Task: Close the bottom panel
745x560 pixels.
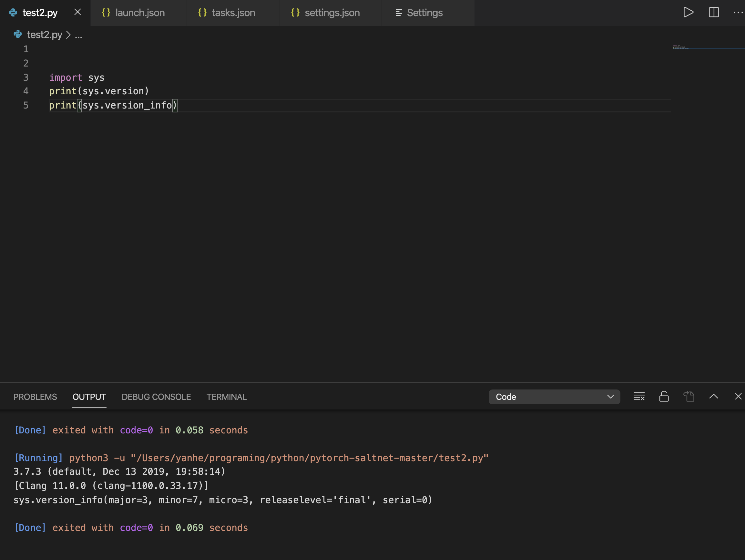Action: 738,397
